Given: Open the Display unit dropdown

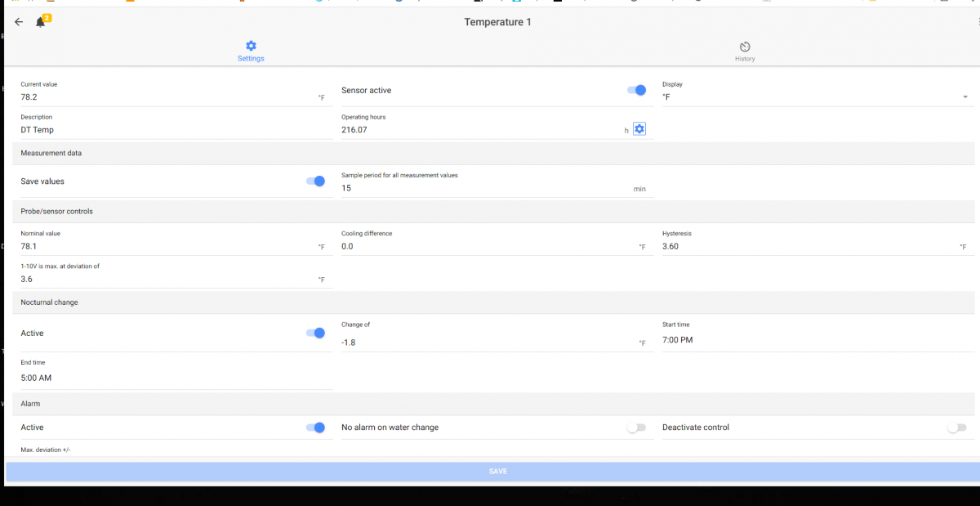Looking at the screenshot, I should click(815, 96).
